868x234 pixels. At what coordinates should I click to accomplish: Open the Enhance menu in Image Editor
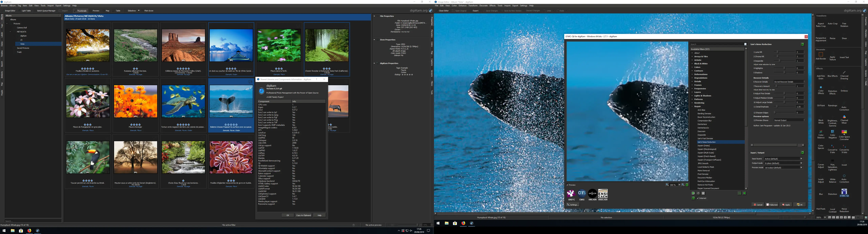[x=463, y=6]
